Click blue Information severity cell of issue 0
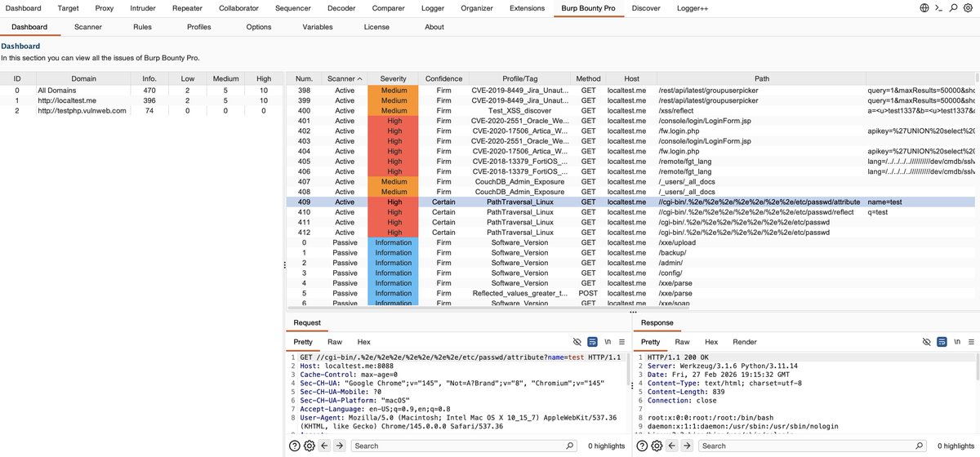This screenshot has height=457, width=980. coord(394,242)
